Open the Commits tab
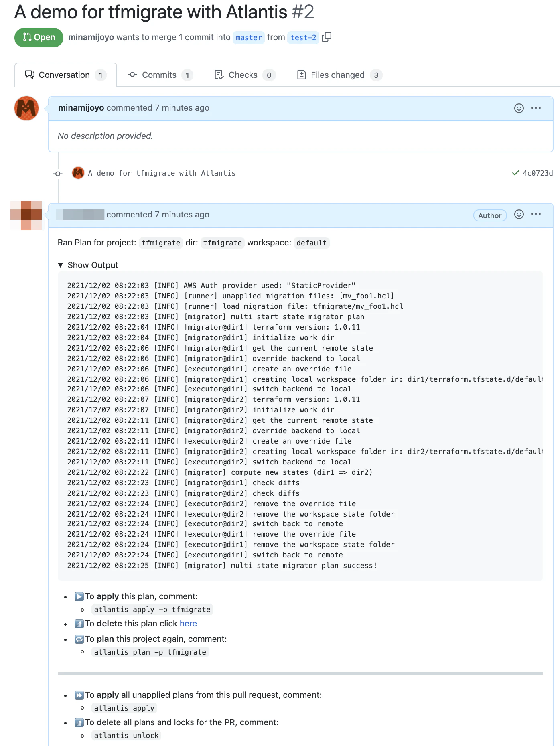 pos(160,75)
